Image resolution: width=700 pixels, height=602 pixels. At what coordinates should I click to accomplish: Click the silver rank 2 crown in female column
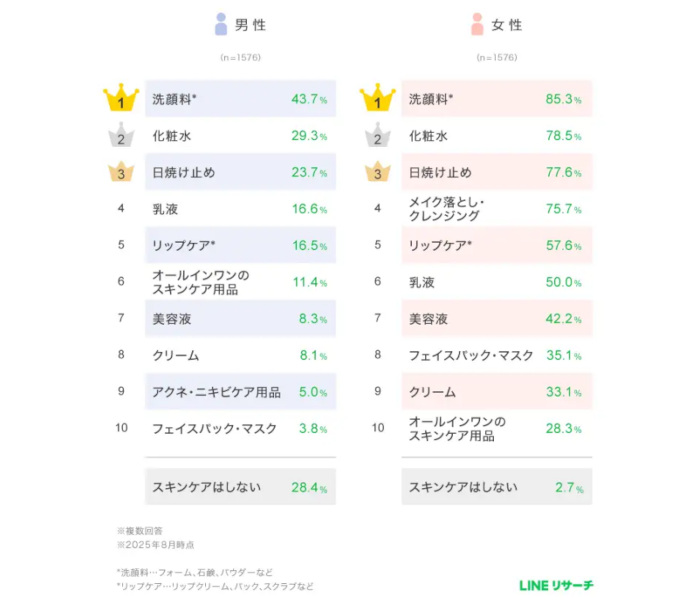[x=378, y=136]
